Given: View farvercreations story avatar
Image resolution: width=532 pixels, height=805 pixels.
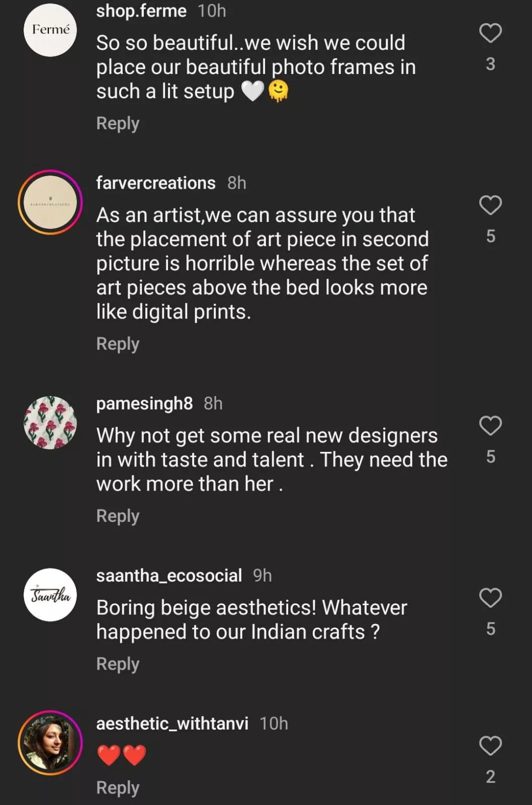Looking at the screenshot, I should pos(50,202).
